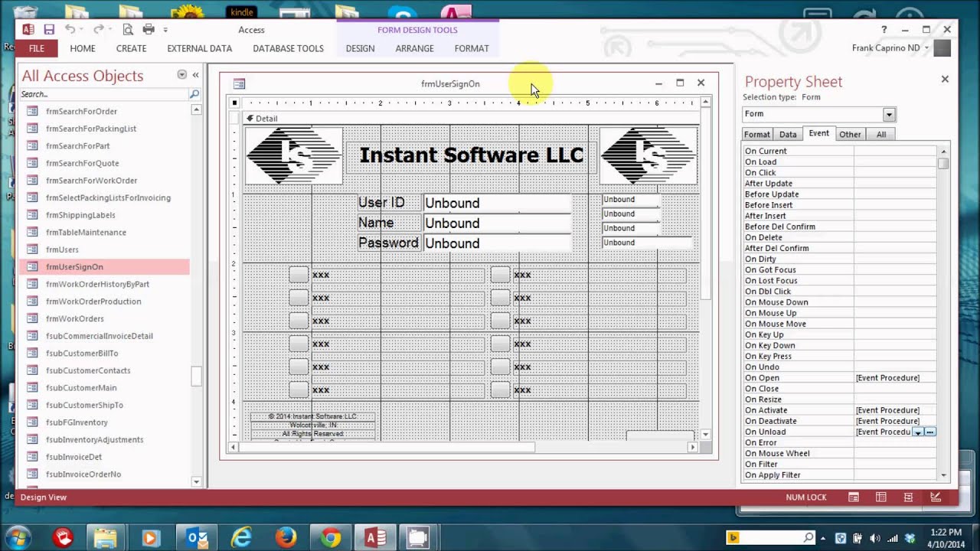
Task: Click the Undo arrow in the quick access toolbar
Action: 70,30
